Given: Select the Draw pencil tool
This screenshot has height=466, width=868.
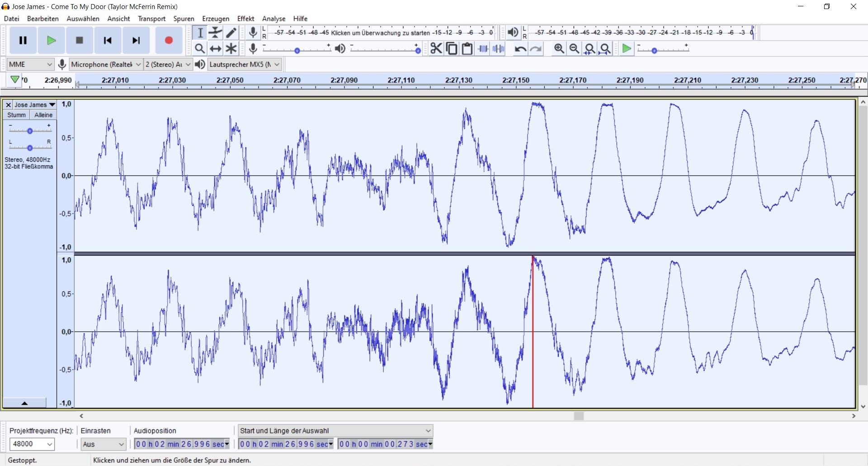Looking at the screenshot, I should tap(231, 33).
